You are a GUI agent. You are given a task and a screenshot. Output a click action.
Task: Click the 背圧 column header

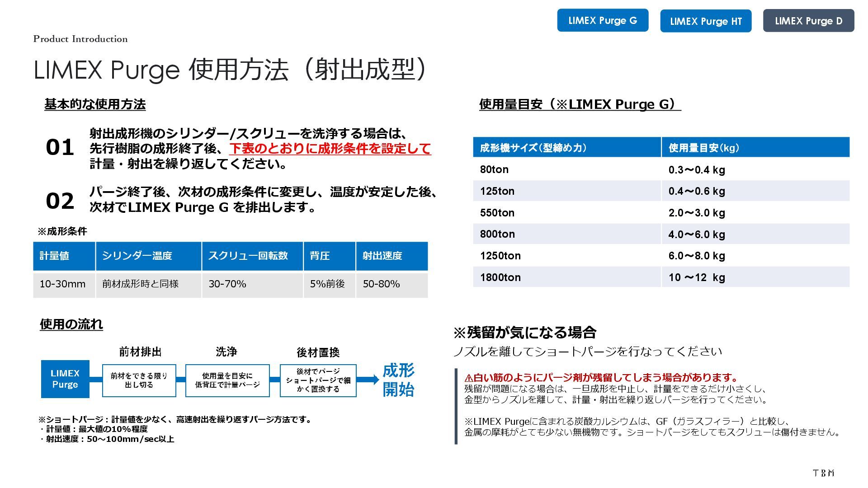pos(330,256)
